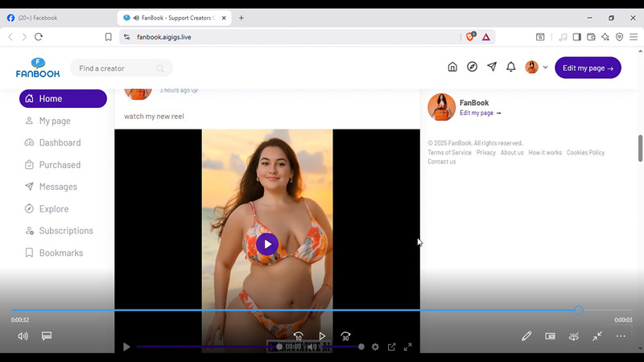Open the FanBook home icon in header
The height and width of the screenshot is (362, 644).
point(452,67)
